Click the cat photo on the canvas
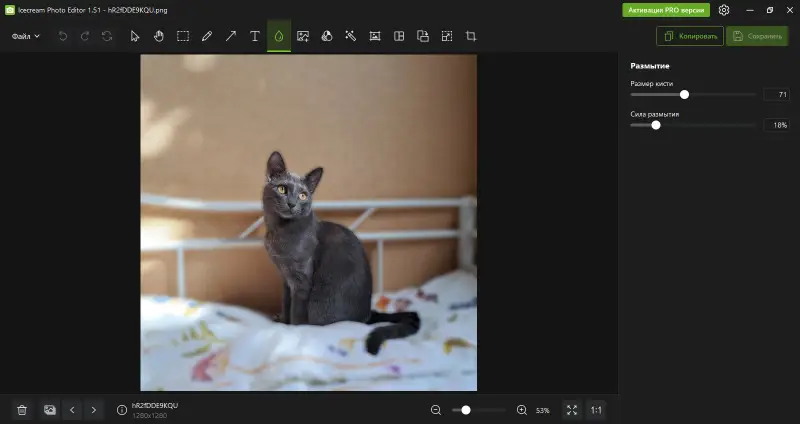The image size is (800, 424). pyautogui.click(x=309, y=223)
